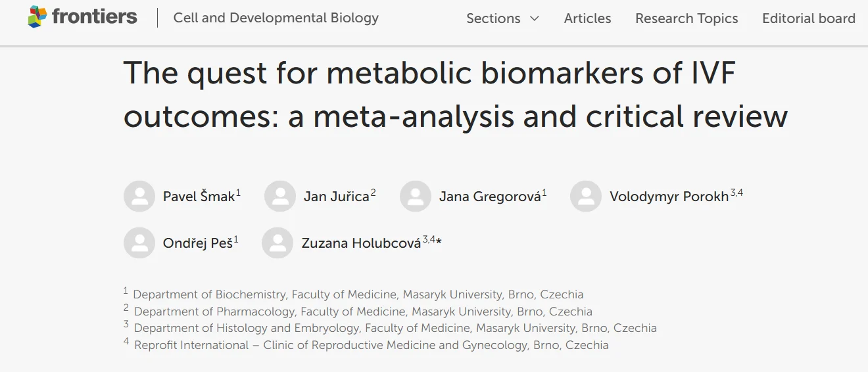Click the Ondřej Peš name link
The height and width of the screenshot is (372, 868).
pos(197,243)
